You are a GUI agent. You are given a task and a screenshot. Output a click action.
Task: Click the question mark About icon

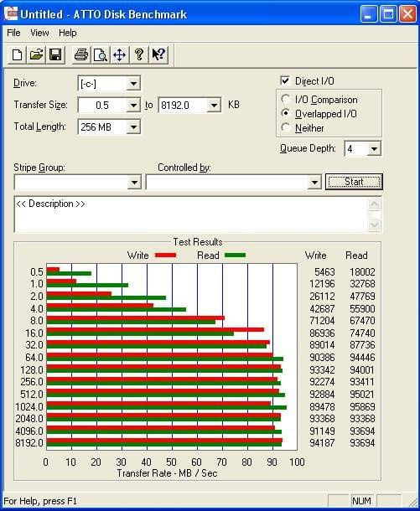(x=139, y=54)
